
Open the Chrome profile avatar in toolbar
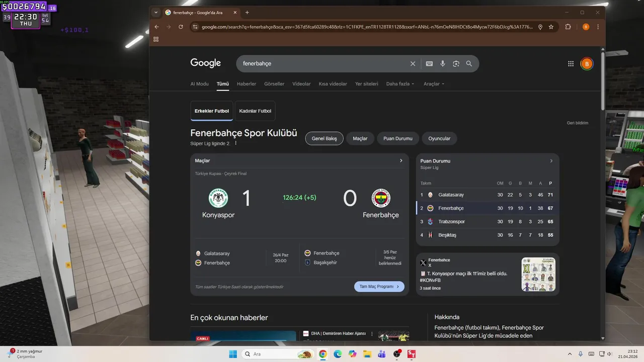586,27
